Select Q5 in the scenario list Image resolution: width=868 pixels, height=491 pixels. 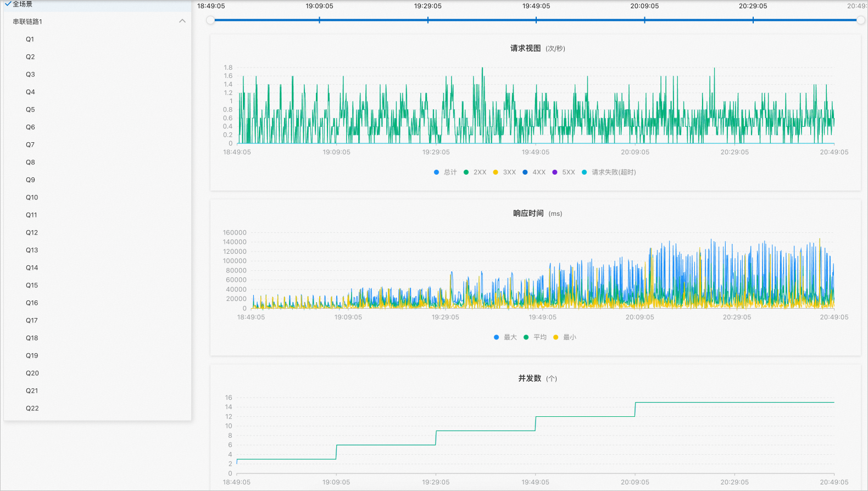pos(97,109)
